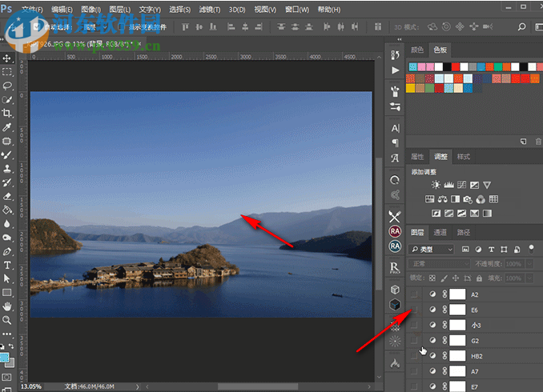Open the blend mode dropdown
543x392 pixels.
tap(439, 264)
